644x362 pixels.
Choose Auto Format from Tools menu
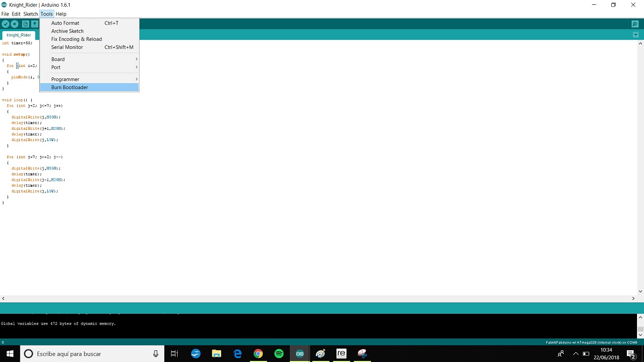90,23
